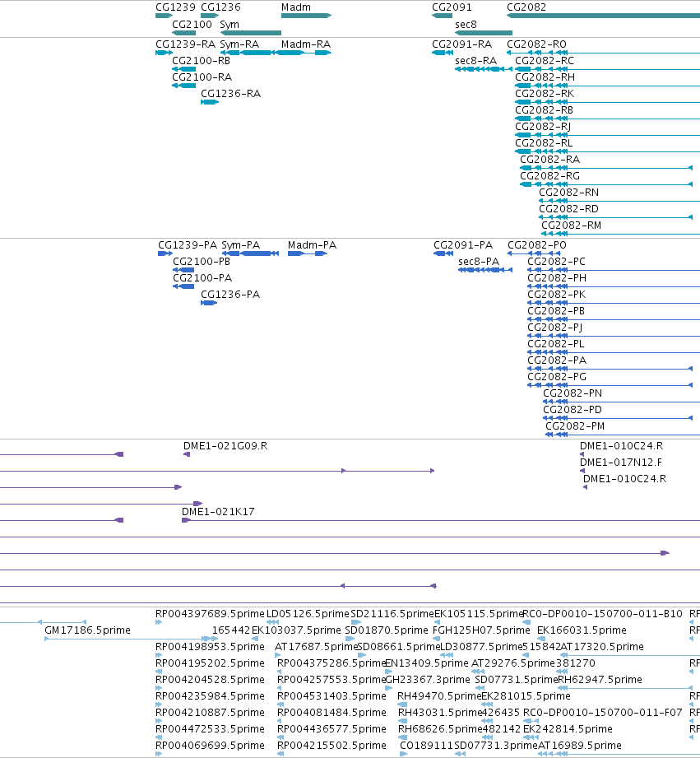Select the CG2082 gene label
This screenshot has height=758, width=700.
pos(526,7)
